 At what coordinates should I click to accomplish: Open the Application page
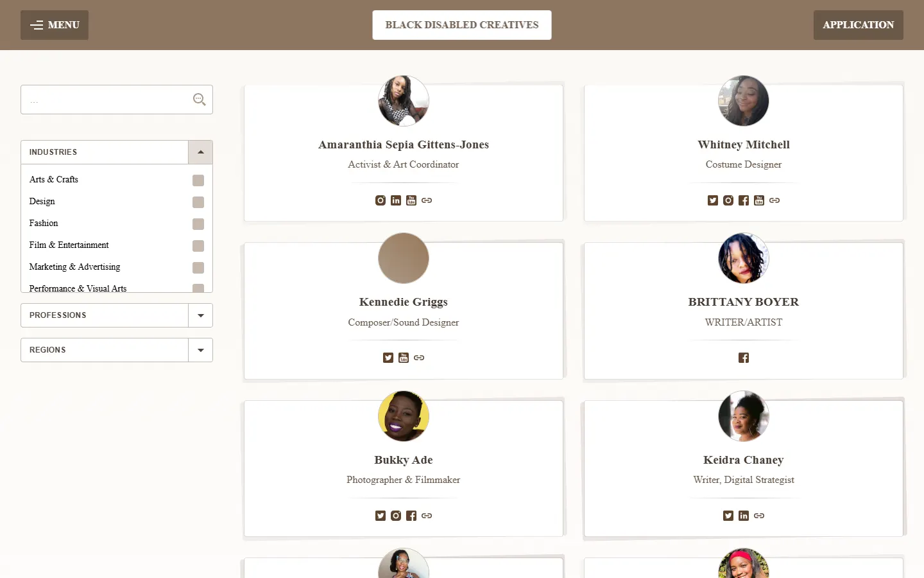pyautogui.click(x=859, y=25)
